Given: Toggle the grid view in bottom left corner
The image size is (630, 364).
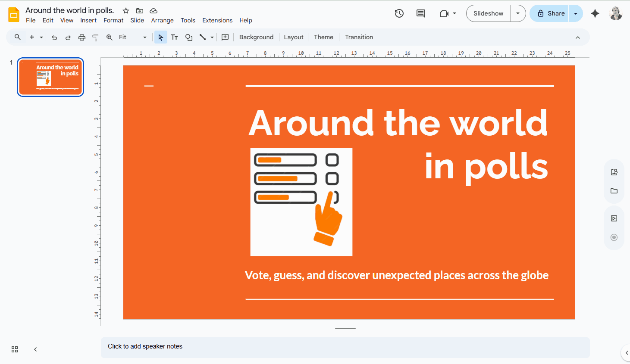Looking at the screenshot, I should 15,349.
